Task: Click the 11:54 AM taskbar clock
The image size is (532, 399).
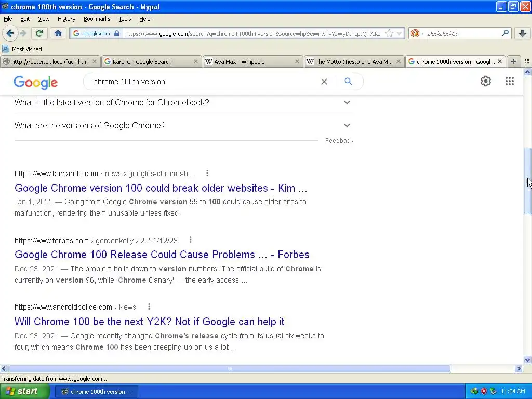Action: (x=513, y=391)
